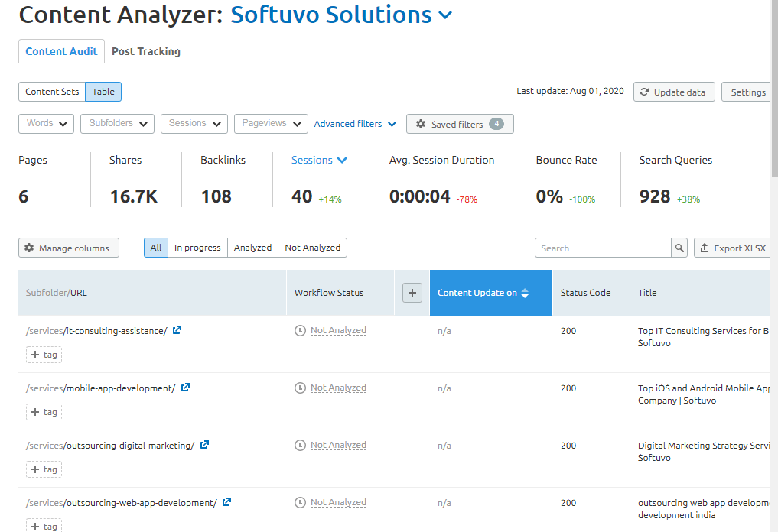Click Not Analyzed status for outsourcing-digital-marketing
Screen dimensions: 778x532
coord(338,445)
